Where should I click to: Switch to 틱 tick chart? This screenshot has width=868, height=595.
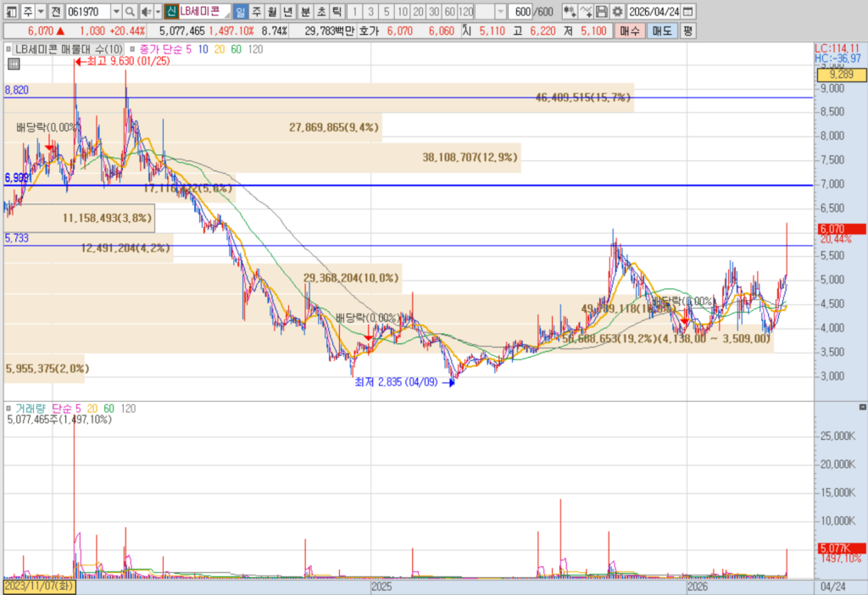pos(337,12)
